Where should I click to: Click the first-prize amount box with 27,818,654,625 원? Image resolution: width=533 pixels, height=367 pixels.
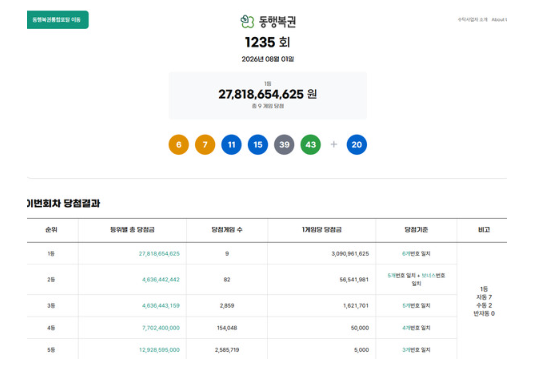tap(268, 95)
